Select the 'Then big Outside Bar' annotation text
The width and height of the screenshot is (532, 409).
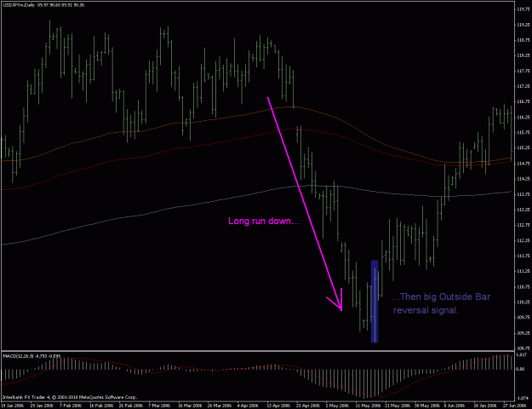coord(441,297)
